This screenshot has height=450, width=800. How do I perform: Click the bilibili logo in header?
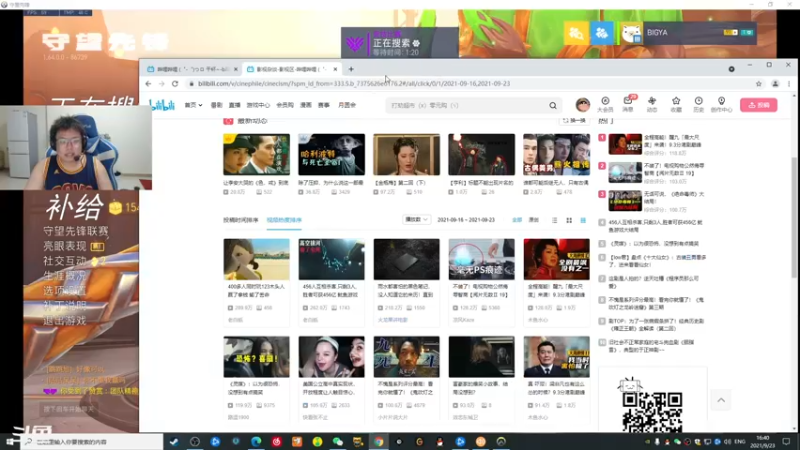pyautogui.click(x=163, y=105)
